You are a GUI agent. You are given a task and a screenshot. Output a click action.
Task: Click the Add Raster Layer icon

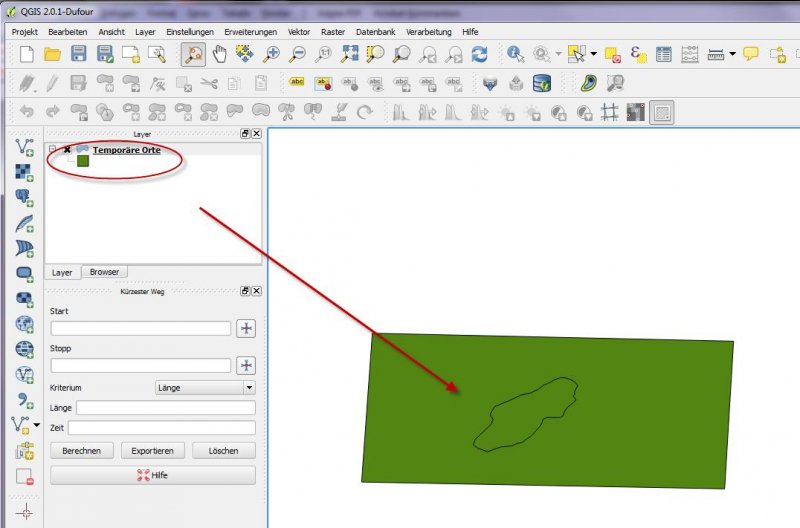tap(25, 173)
